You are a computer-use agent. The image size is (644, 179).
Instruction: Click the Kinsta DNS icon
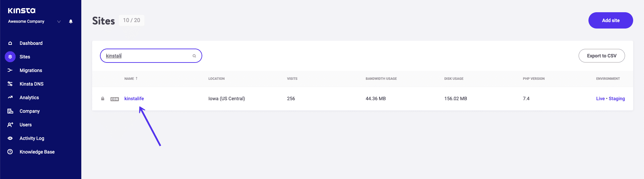[10, 84]
